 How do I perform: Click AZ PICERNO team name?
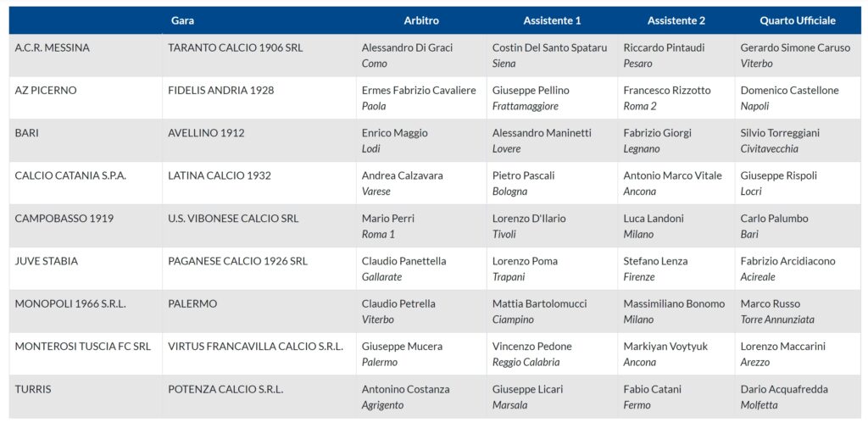point(46,91)
